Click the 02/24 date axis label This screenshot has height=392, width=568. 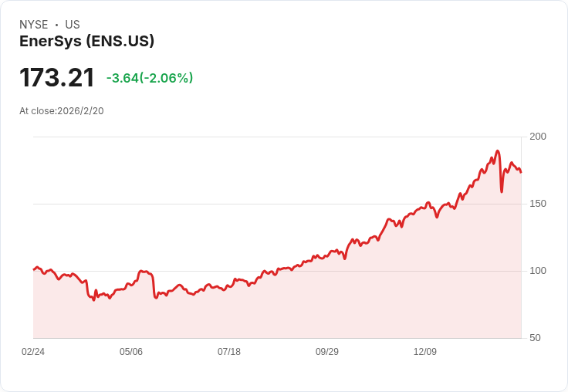pos(33,351)
